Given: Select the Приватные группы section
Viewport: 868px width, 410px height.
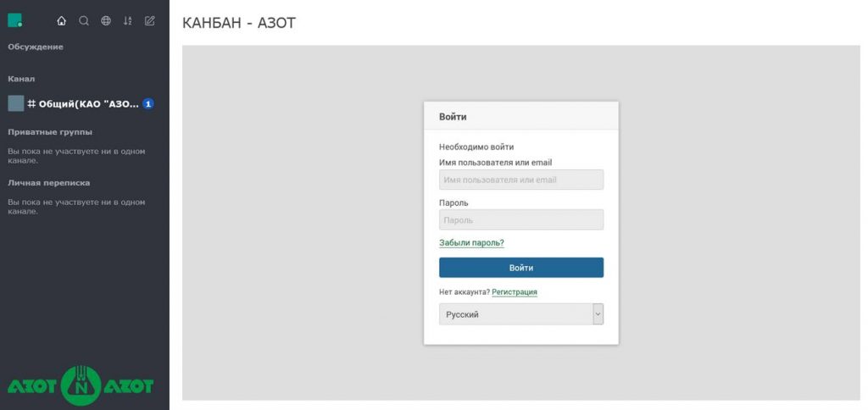Looking at the screenshot, I should click(x=50, y=132).
